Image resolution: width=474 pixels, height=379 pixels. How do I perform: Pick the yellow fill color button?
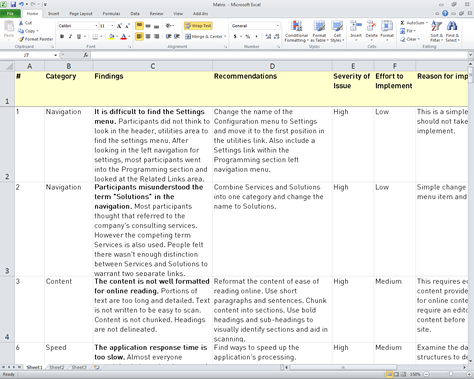click(111, 36)
